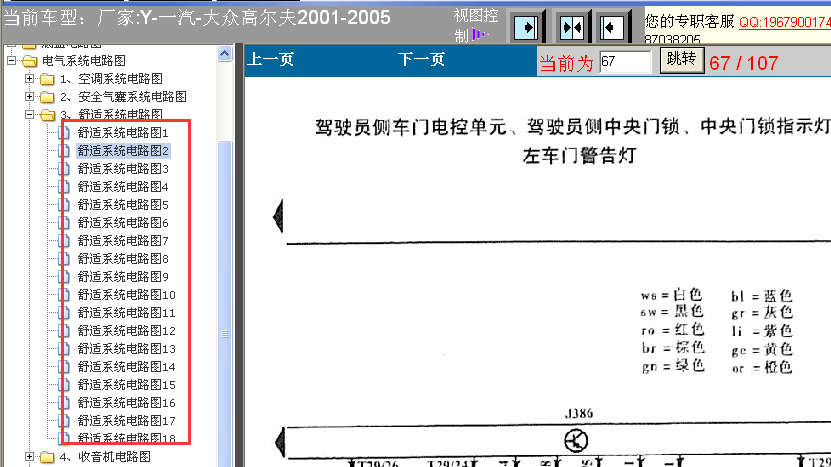Click the upper left-pointing arrow on diagram
Image resolution: width=831 pixels, height=467 pixels.
[x=278, y=216]
